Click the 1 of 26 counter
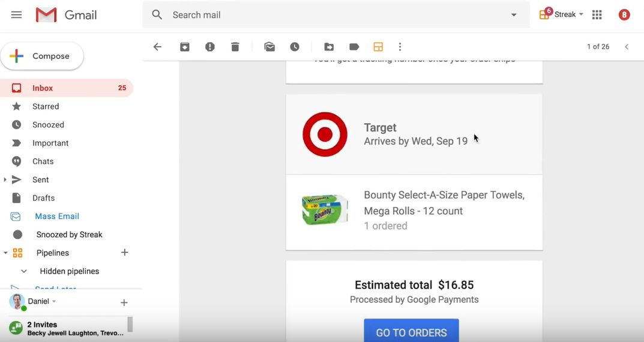The image size is (644, 342). click(x=598, y=46)
